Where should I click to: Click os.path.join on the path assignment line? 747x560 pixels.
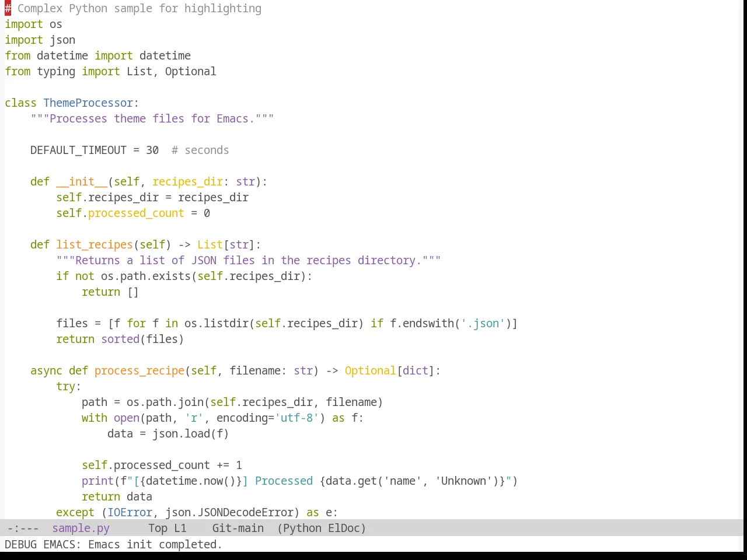click(165, 402)
